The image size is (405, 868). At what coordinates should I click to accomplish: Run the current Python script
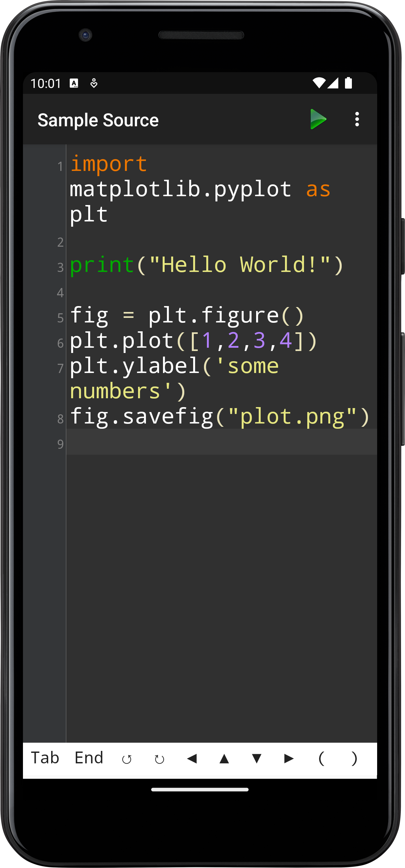[x=319, y=119]
